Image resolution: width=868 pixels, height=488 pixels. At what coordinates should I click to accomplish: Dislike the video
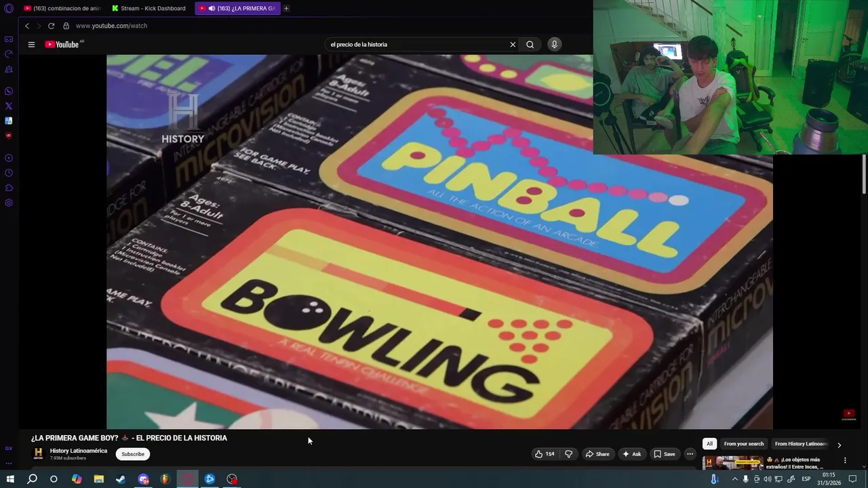(x=569, y=454)
